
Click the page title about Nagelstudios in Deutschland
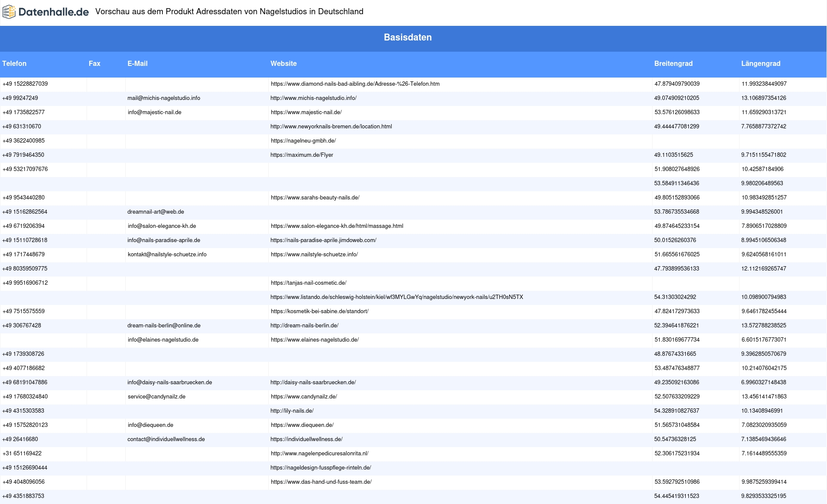(229, 12)
